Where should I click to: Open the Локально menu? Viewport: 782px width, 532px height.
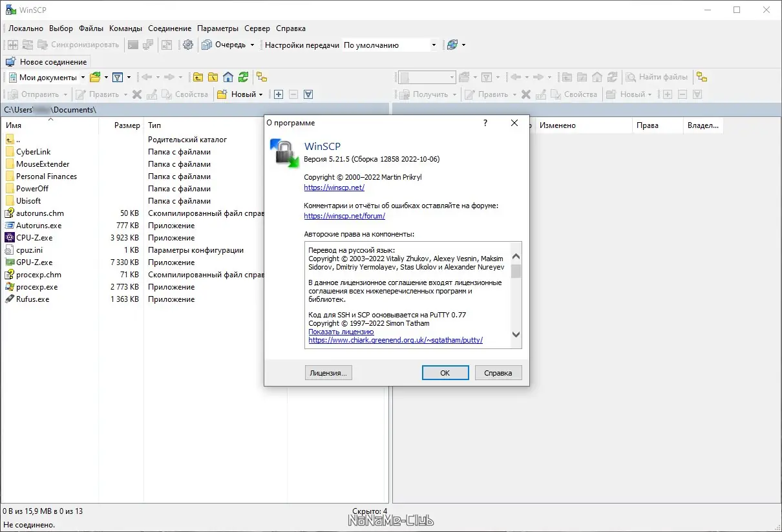26,28
